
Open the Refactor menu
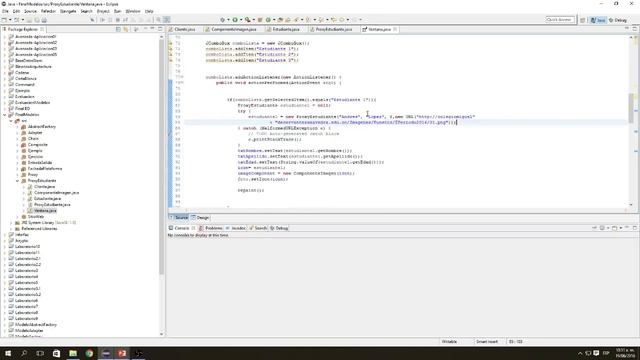coord(48,11)
